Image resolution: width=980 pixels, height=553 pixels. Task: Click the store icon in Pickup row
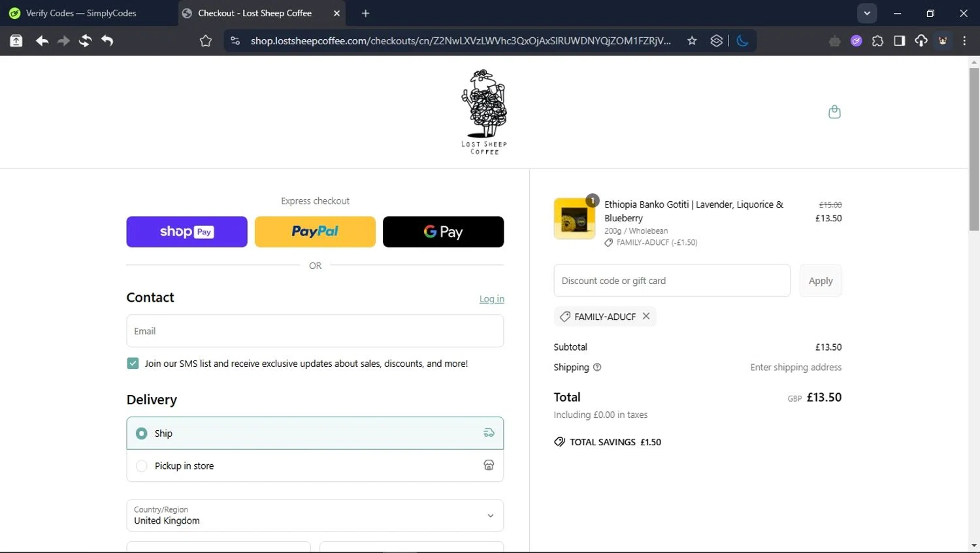pyautogui.click(x=489, y=466)
